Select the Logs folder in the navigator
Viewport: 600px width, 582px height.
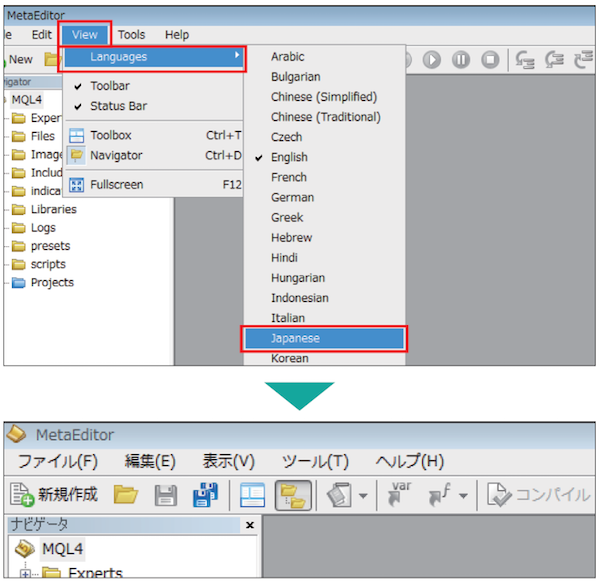click(x=34, y=228)
